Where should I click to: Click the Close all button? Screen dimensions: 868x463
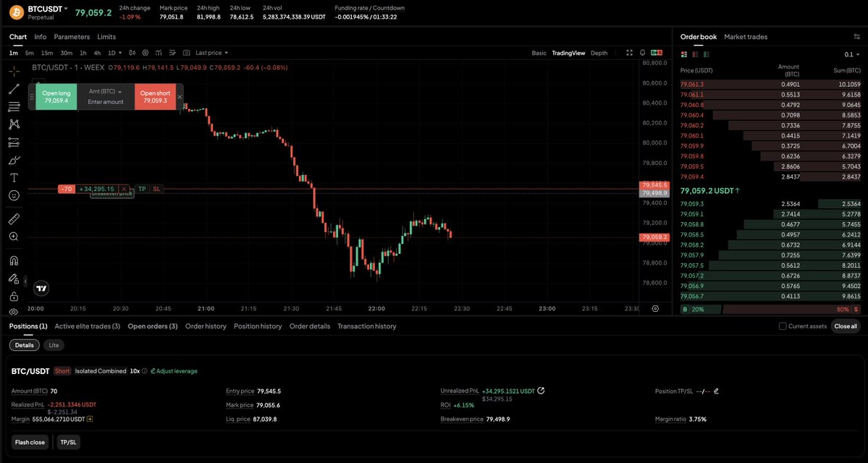[x=846, y=326]
